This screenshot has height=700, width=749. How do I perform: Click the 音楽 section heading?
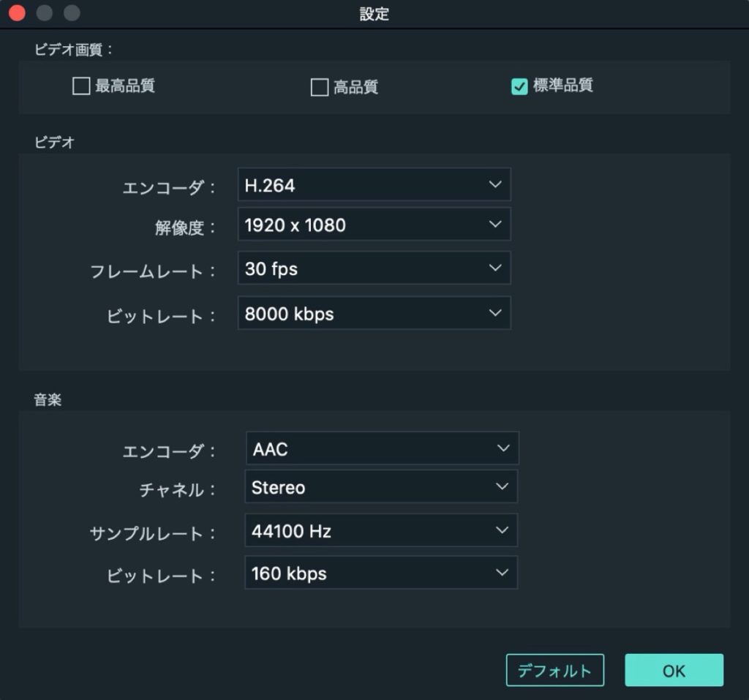click(48, 399)
